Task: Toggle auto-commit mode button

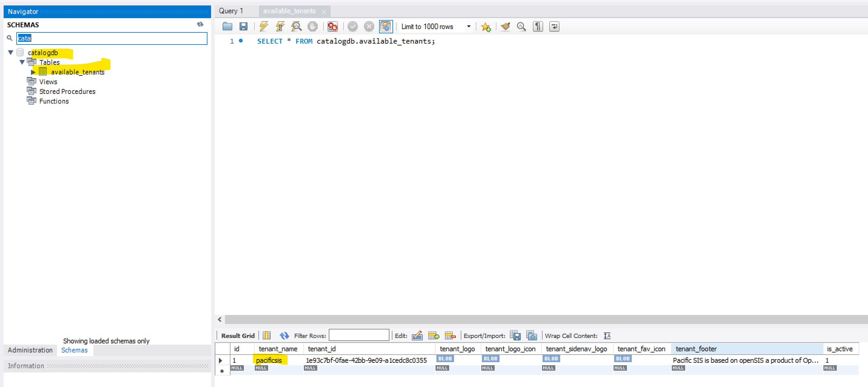Action: click(385, 26)
